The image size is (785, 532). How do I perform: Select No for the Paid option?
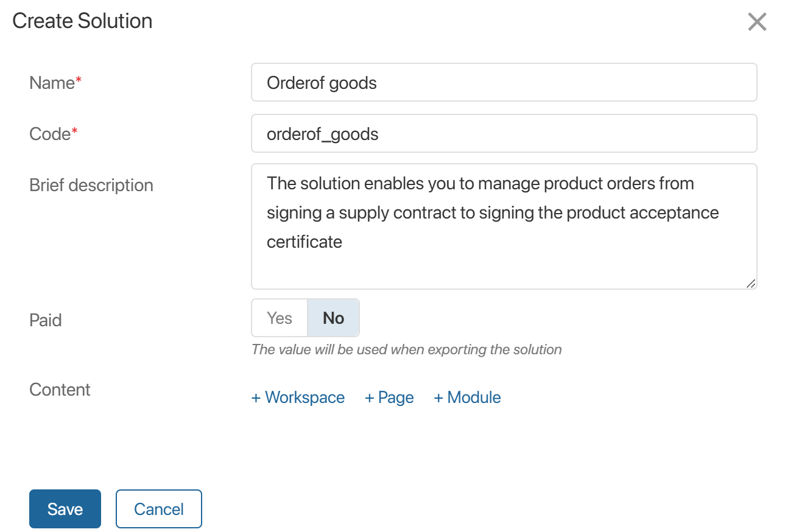pyautogui.click(x=333, y=318)
